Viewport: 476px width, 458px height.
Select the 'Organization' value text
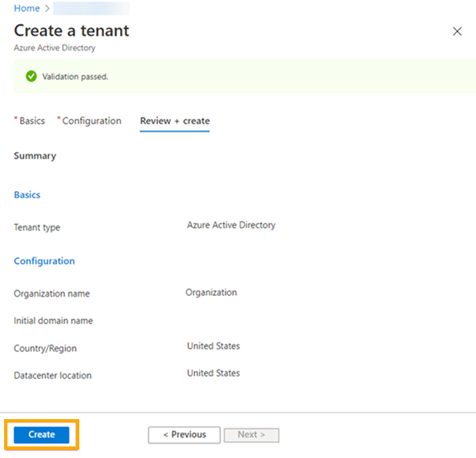click(x=212, y=293)
